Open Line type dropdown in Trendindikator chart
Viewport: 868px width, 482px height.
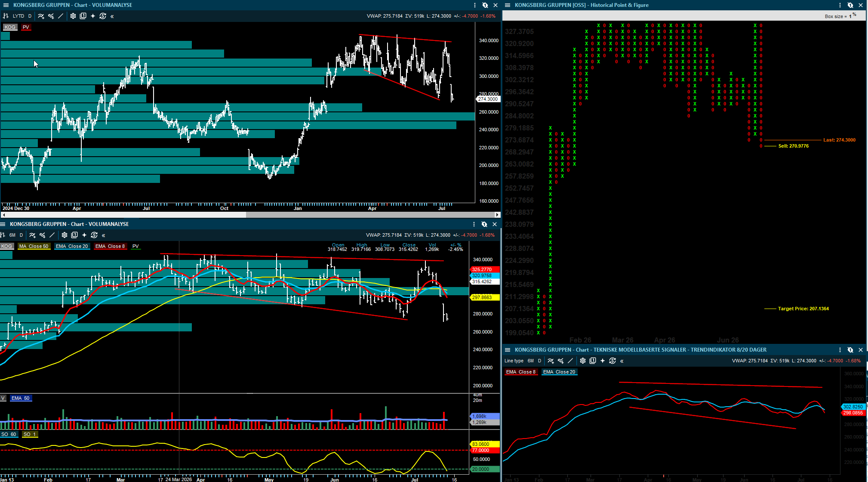pos(514,361)
